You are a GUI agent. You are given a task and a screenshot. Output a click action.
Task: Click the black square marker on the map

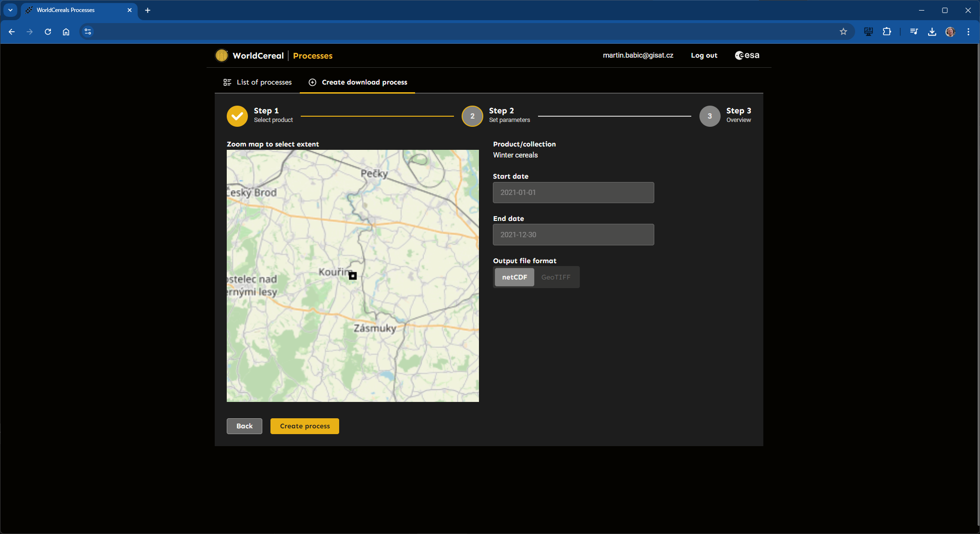coord(353,276)
